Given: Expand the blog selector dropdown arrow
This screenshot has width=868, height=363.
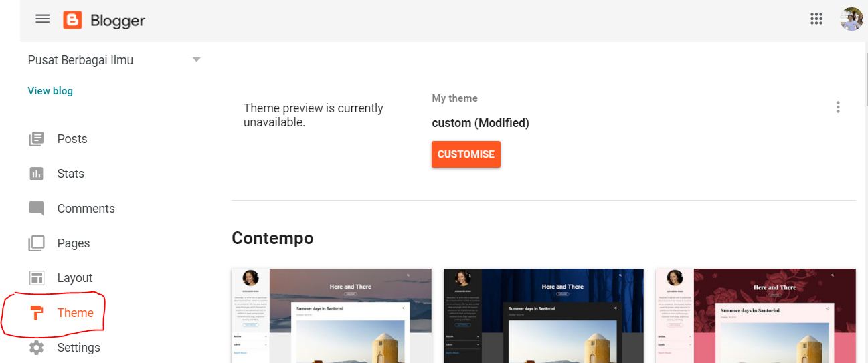Looking at the screenshot, I should (196, 59).
